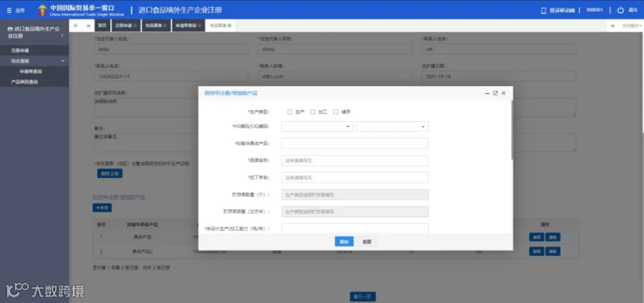Switch to the 首页 tab
The height and width of the screenshot is (303, 644).
coord(102,26)
